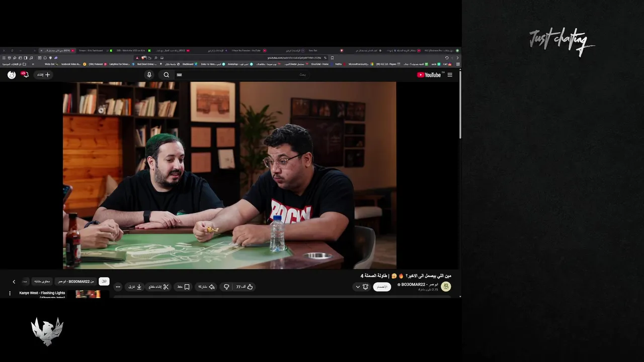Open more actions three-dot menu

(x=118, y=287)
